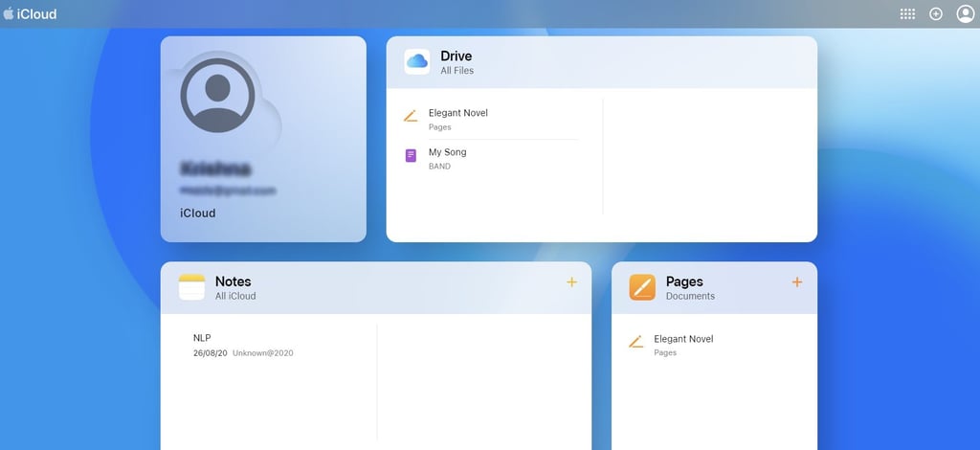
Task: Click the All Files subtitle under Drive
Action: (x=457, y=71)
